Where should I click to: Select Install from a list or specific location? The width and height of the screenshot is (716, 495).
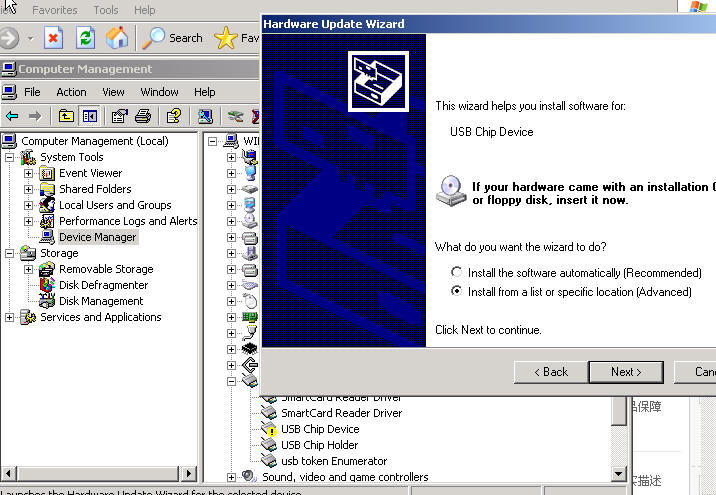(x=456, y=291)
